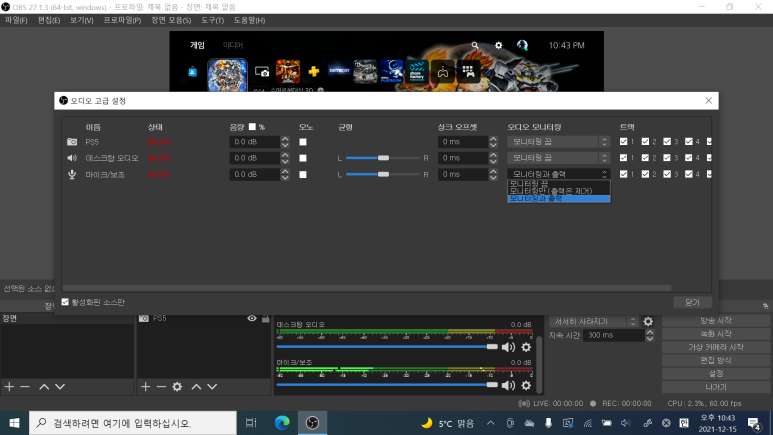Move source up arrow icon
773x435 pixels.
pyautogui.click(x=196, y=387)
